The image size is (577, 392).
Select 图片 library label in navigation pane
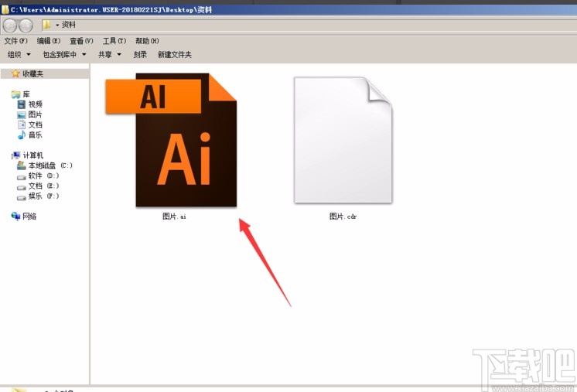[x=36, y=114]
